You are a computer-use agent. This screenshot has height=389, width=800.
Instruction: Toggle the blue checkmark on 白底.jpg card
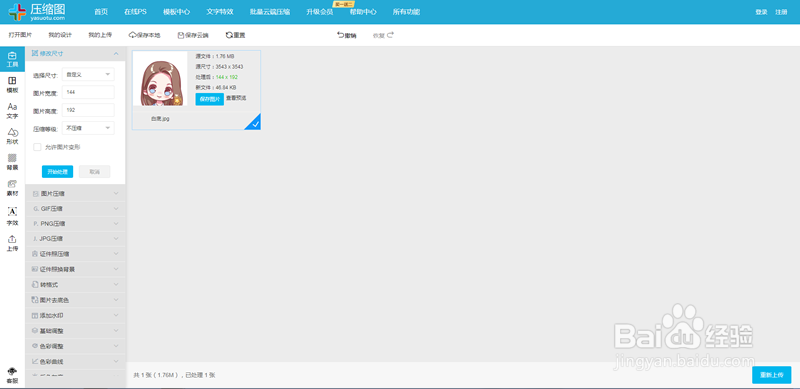coord(255,123)
